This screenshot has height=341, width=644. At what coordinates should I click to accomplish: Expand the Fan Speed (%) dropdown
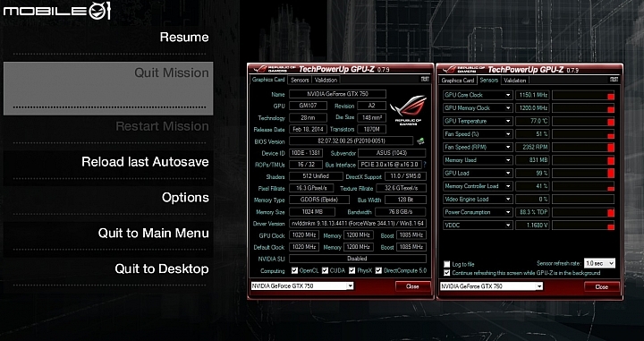click(508, 134)
